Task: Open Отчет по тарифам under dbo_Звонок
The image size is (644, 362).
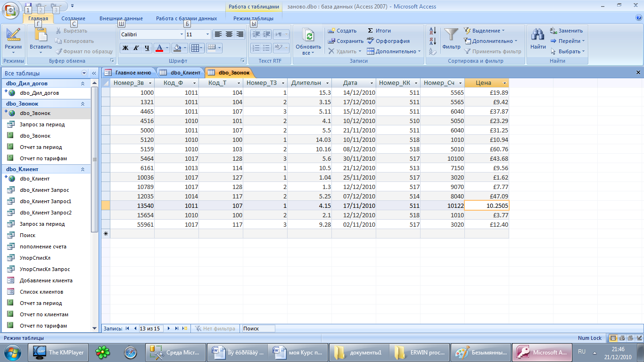Action: 43,158
